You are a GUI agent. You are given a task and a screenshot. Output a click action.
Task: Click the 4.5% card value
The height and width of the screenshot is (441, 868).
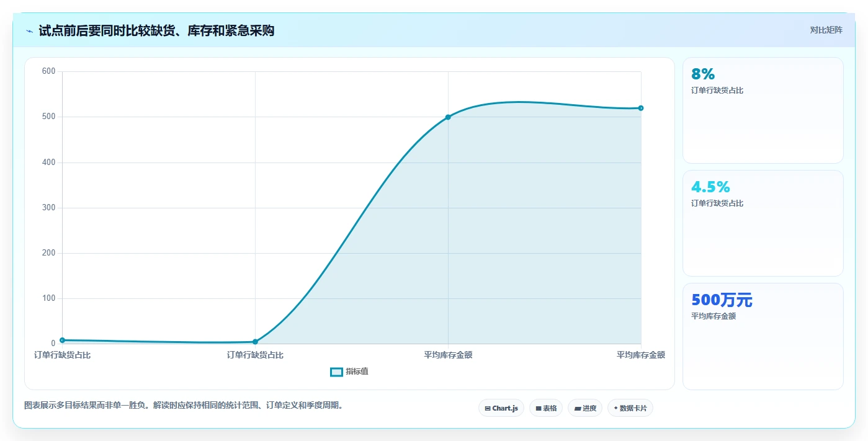click(x=710, y=187)
